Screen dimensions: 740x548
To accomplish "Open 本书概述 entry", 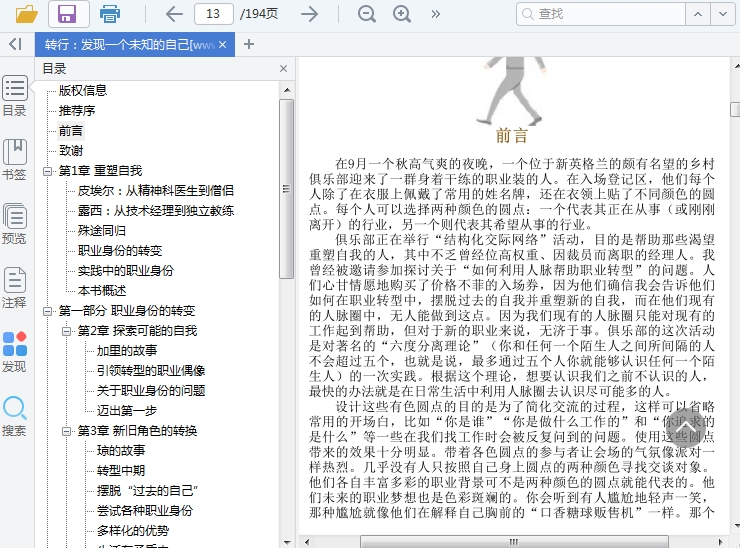I will click(x=102, y=290).
